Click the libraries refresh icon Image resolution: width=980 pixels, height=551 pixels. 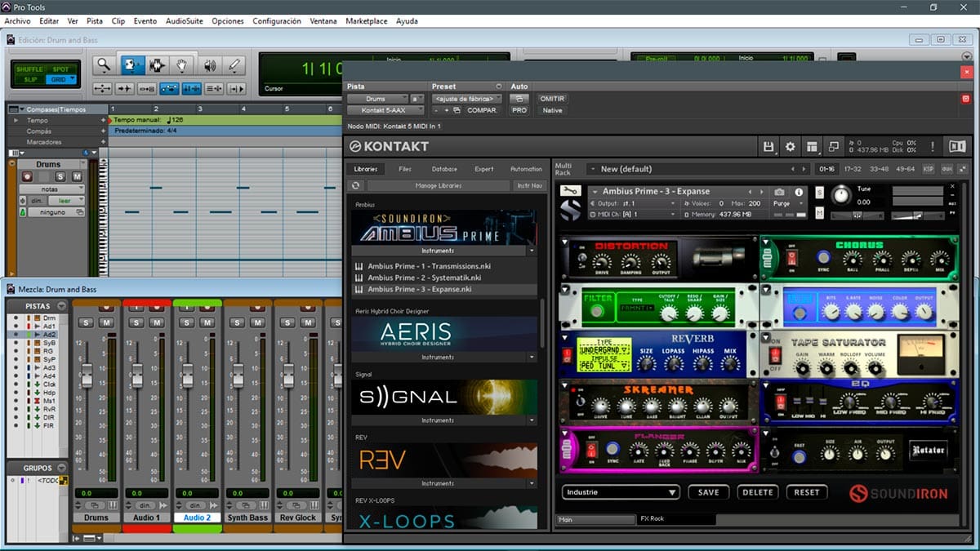(356, 185)
